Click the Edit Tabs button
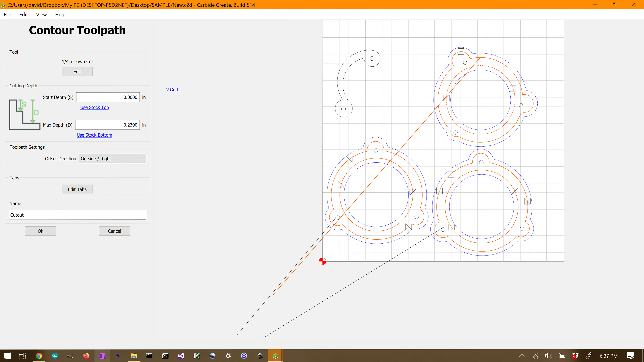Image resolution: width=644 pixels, height=362 pixels. (77, 189)
